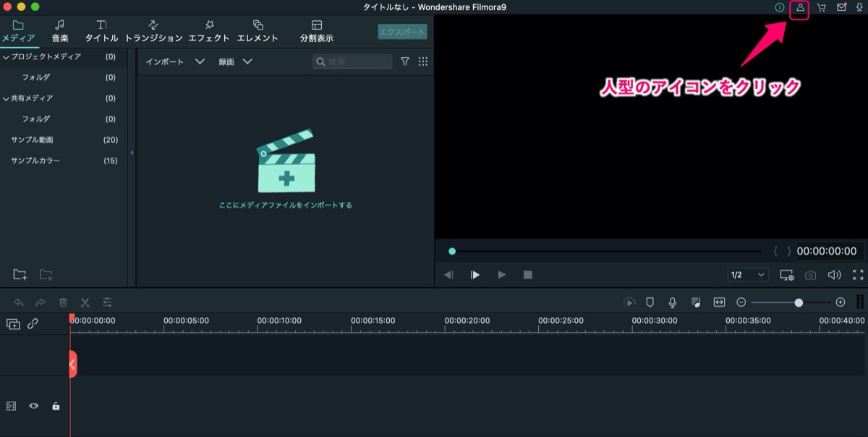The image size is (868, 437).
Task: Zoom in timeline with plus button
Action: pos(841,302)
